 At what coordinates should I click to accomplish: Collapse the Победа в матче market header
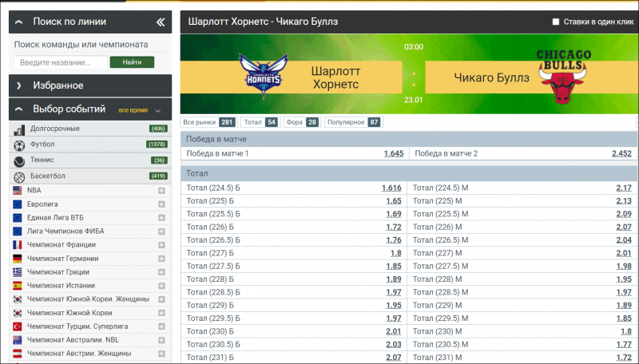coord(409,139)
